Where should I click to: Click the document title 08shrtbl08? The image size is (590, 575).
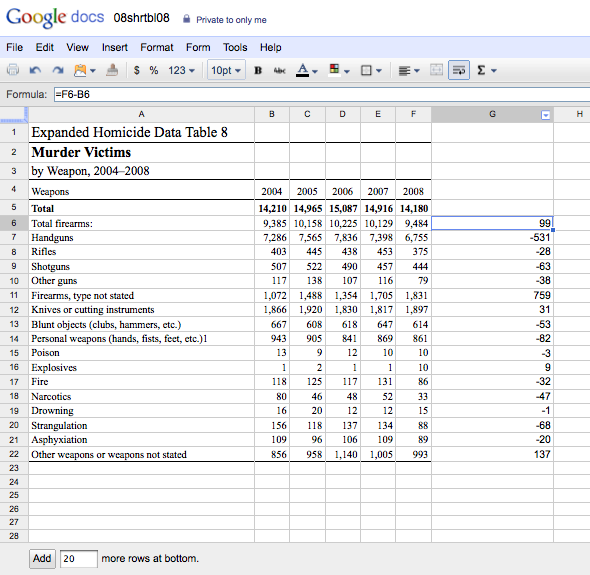pyautogui.click(x=141, y=18)
